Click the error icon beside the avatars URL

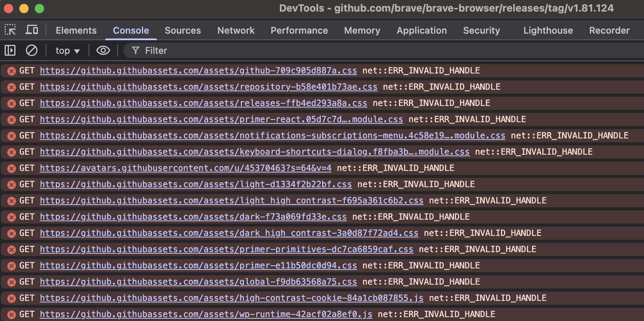pos(12,168)
